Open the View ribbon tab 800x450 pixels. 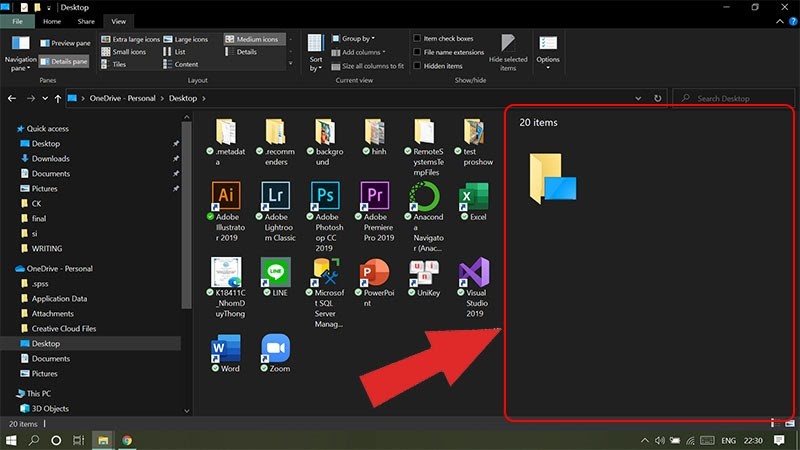click(x=118, y=21)
